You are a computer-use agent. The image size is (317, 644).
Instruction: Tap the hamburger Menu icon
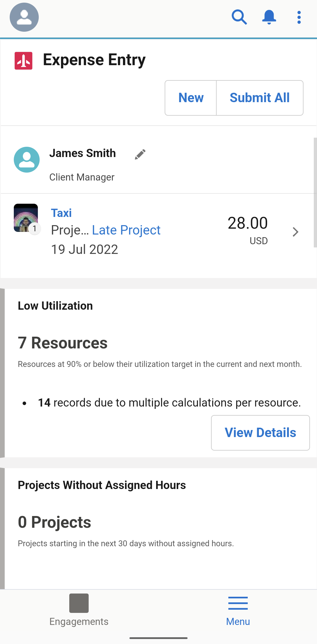click(238, 603)
